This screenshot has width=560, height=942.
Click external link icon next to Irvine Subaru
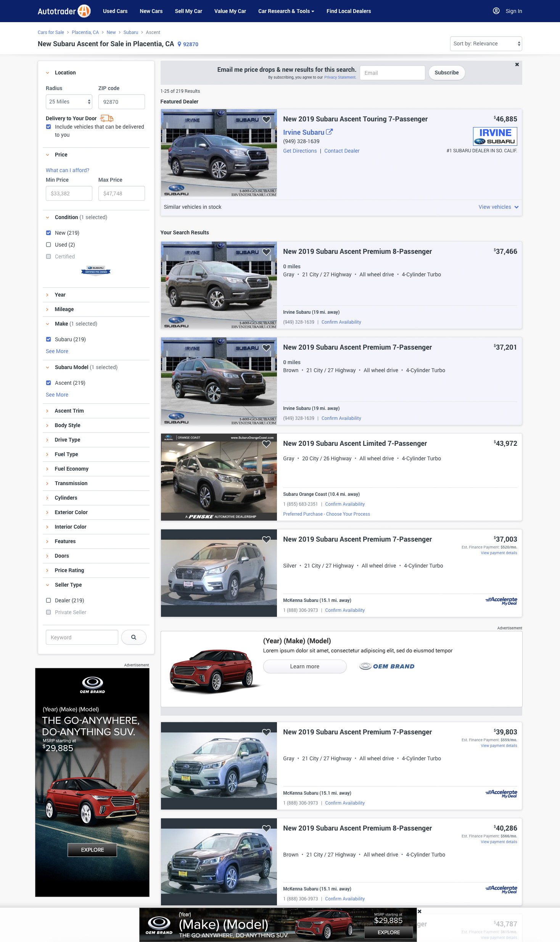click(x=329, y=132)
